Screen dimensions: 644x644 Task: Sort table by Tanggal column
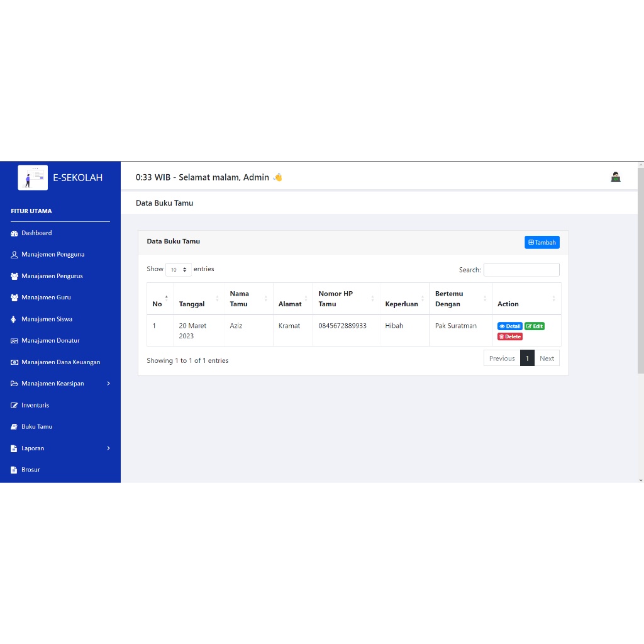coord(199,299)
